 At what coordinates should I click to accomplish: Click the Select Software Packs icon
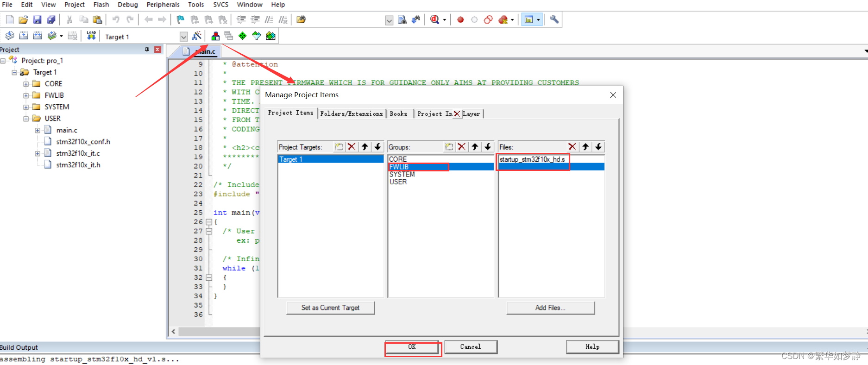[257, 36]
